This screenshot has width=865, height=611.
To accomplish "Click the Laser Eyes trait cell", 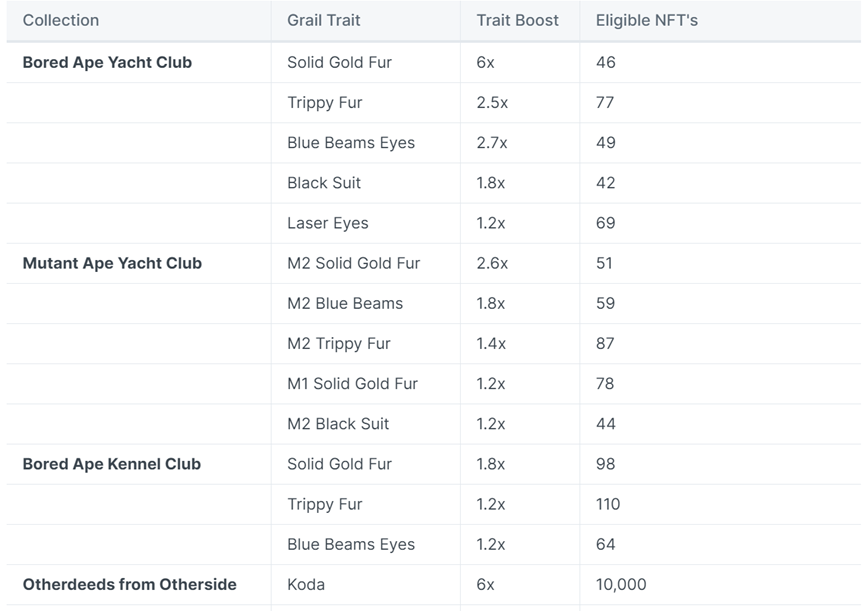I will coord(328,223).
